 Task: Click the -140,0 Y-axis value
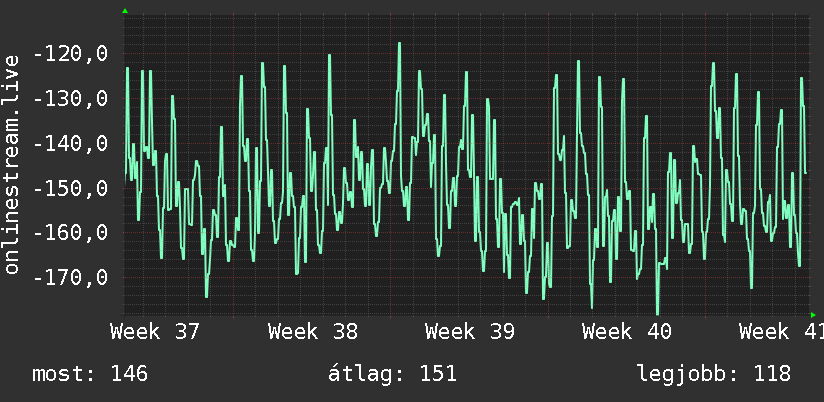coord(70,143)
